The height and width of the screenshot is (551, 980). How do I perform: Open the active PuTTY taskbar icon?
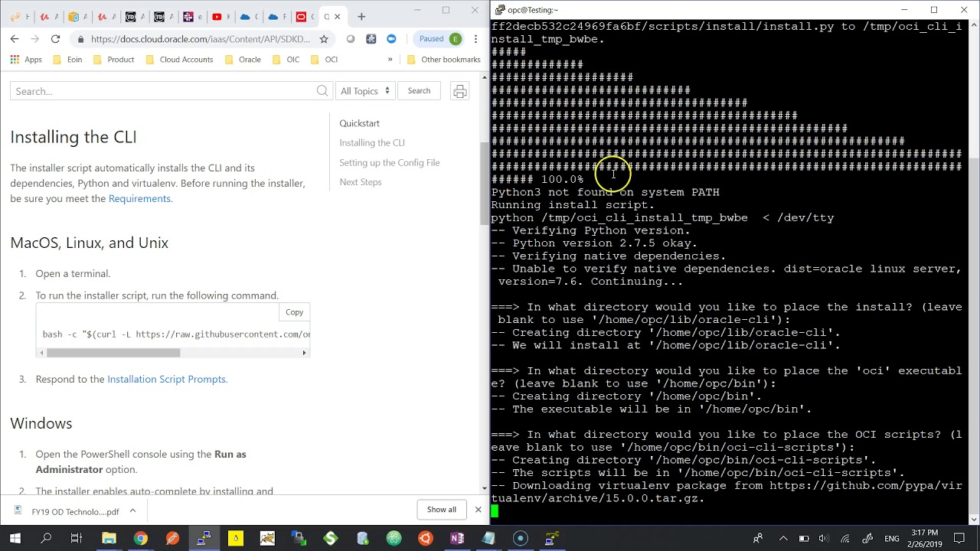point(204,539)
